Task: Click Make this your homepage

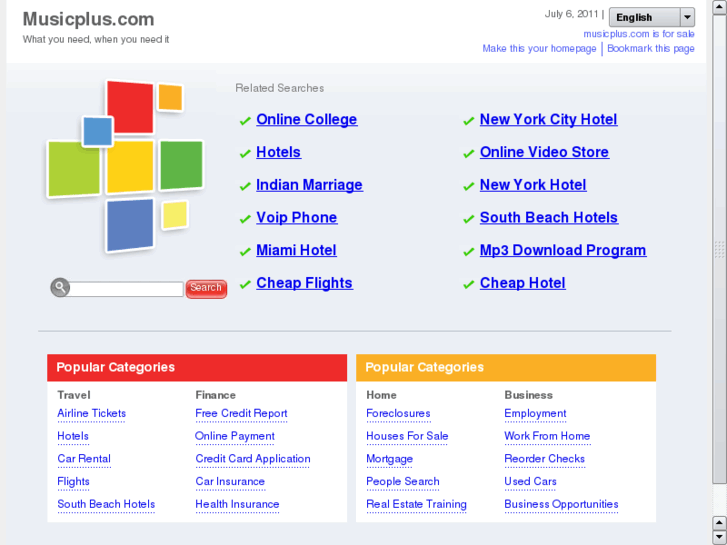Action: tap(539, 48)
